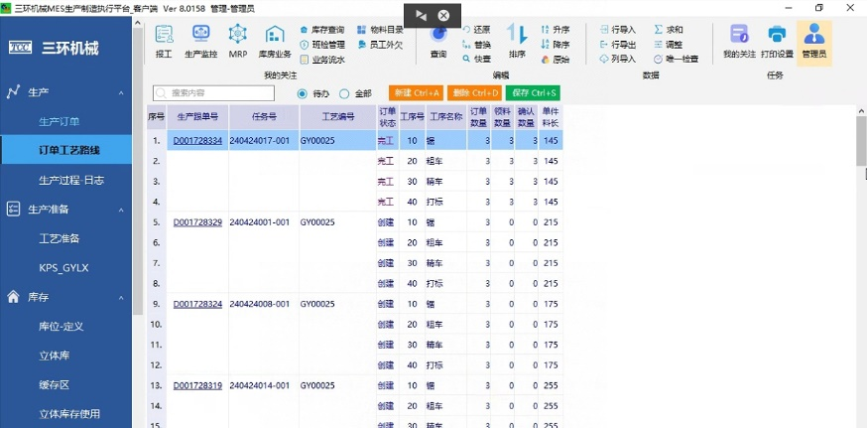Click 求和 sum function
Image resolution: width=868 pixels, height=428 pixels.
coord(669,30)
